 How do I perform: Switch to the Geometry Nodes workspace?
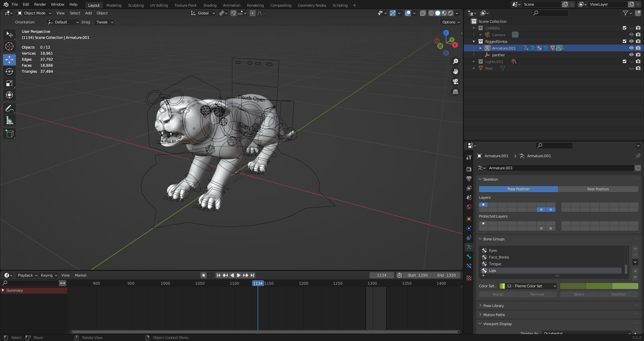coord(312,5)
